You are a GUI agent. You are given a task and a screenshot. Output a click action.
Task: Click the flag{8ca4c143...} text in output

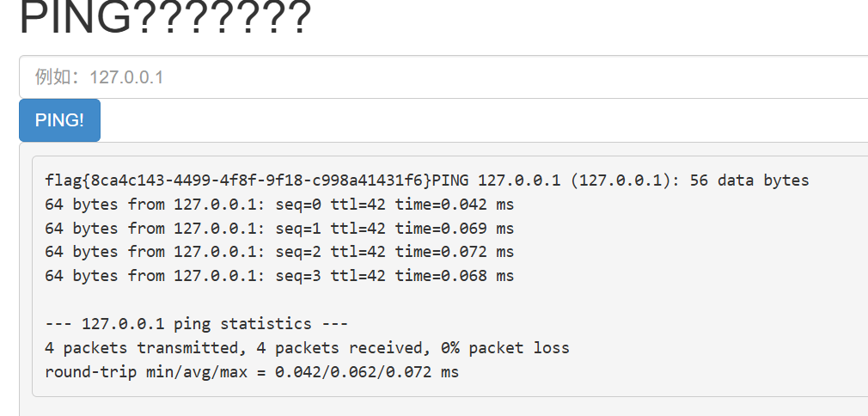(x=238, y=180)
